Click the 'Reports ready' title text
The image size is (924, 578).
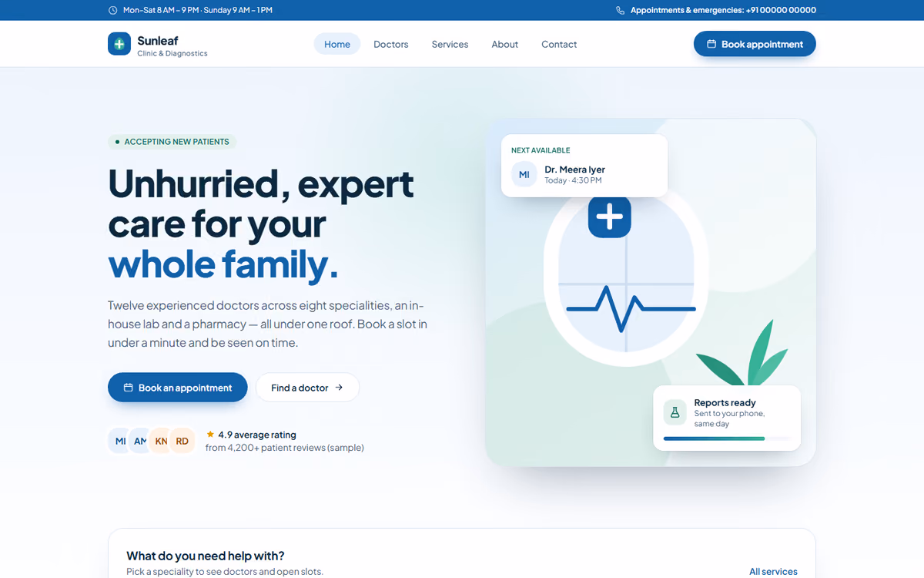click(x=725, y=402)
